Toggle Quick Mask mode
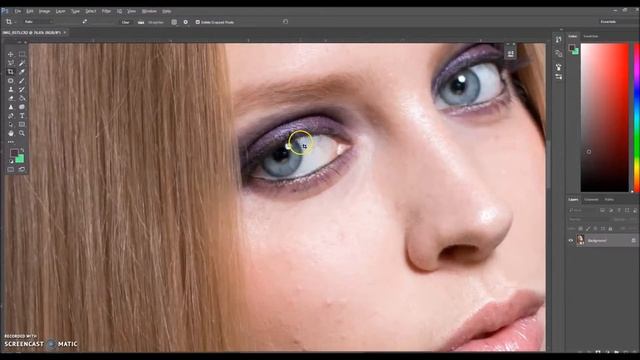Screen dimensions: 640x360 [11, 169]
